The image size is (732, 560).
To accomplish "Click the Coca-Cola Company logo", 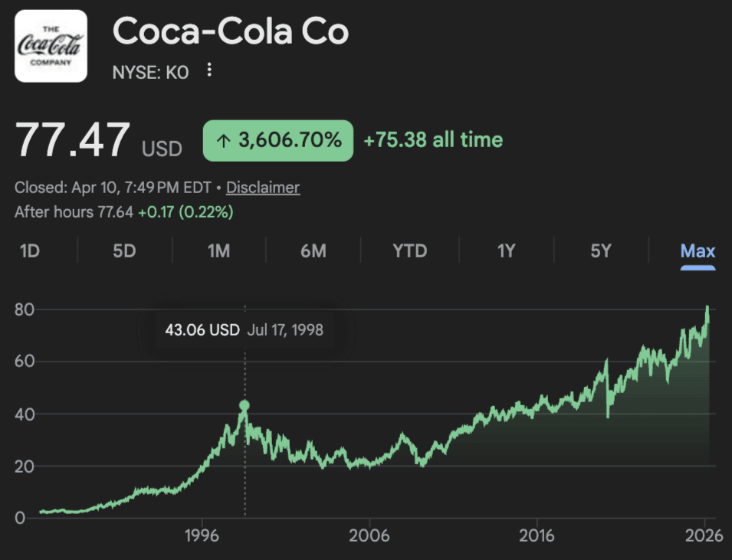I will point(51,45).
